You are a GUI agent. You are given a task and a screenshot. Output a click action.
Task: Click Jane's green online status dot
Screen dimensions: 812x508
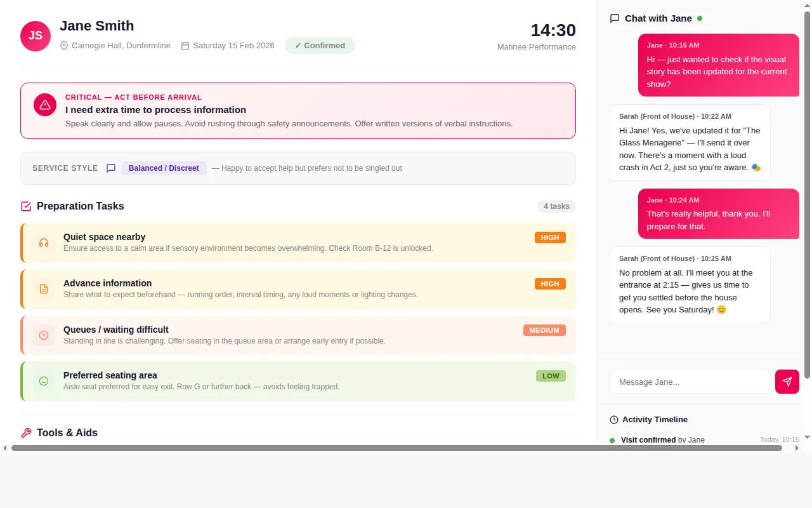click(700, 18)
